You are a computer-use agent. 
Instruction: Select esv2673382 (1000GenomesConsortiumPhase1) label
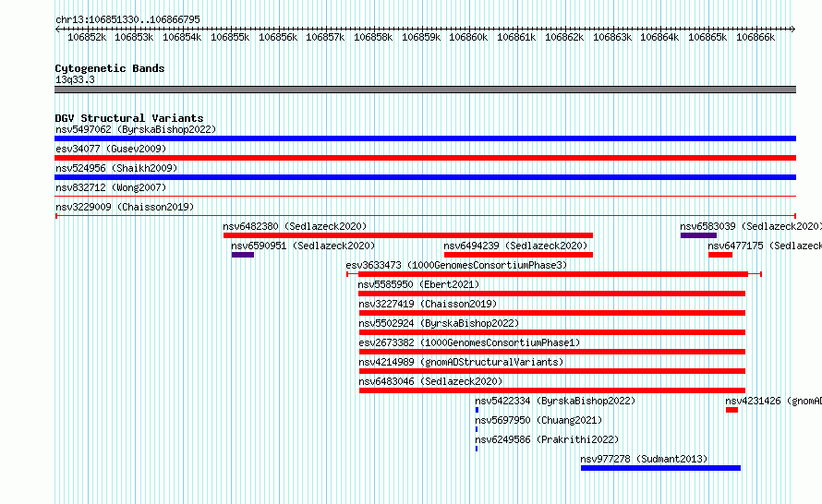point(470,342)
